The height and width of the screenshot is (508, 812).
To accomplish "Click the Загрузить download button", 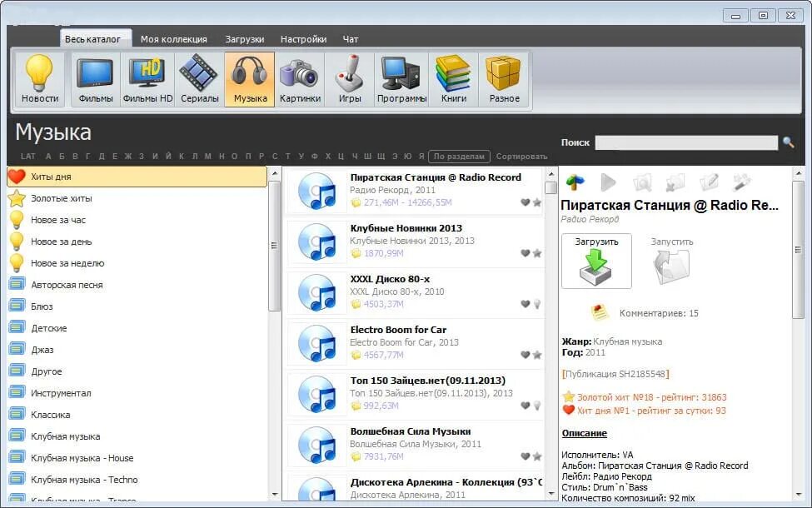I will pyautogui.click(x=596, y=261).
